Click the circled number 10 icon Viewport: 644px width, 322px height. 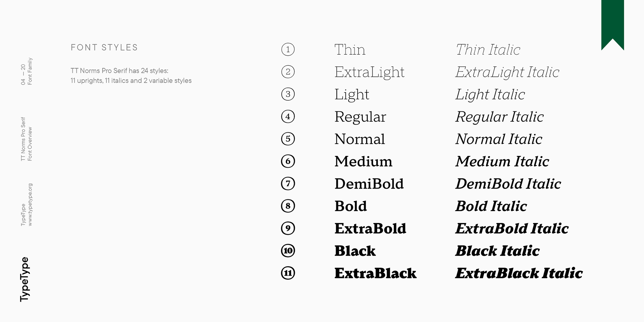pyautogui.click(x=288, y=251)
